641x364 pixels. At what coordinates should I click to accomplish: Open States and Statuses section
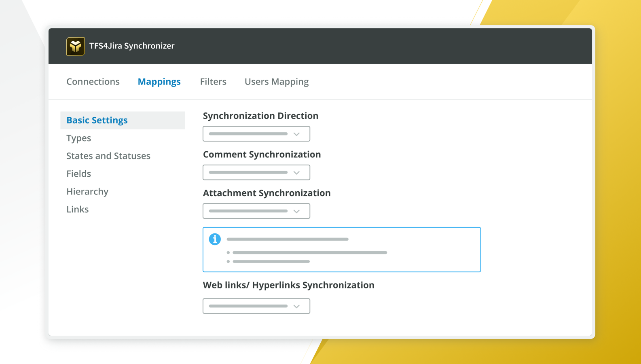[108, 156]
